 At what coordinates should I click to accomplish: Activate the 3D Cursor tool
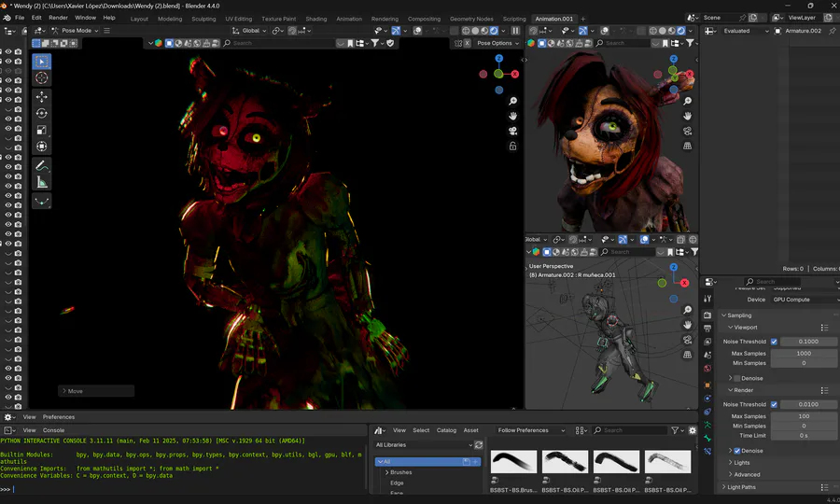coord(42,78)
